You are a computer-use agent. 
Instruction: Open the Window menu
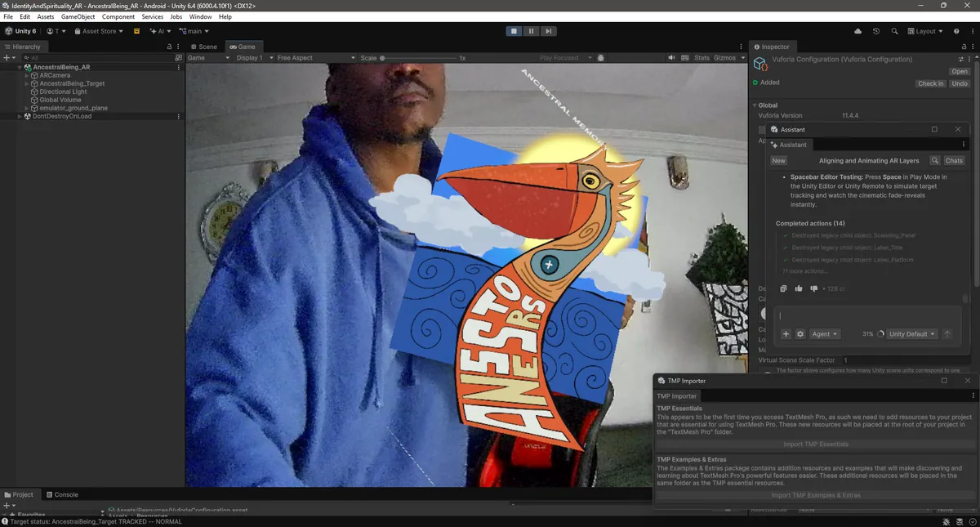[200, 16]
